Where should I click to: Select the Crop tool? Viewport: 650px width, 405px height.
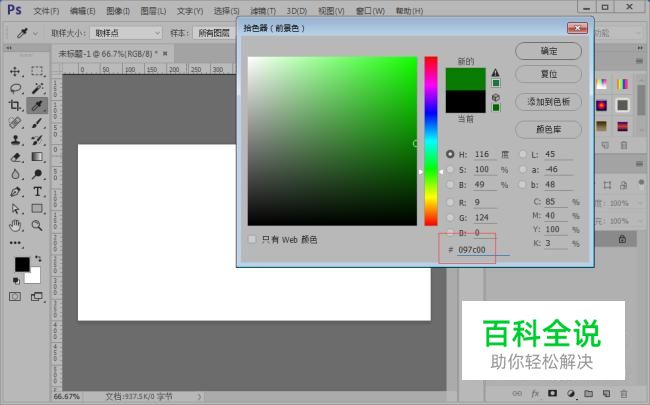pyautogui.click(x=15, y=105)
